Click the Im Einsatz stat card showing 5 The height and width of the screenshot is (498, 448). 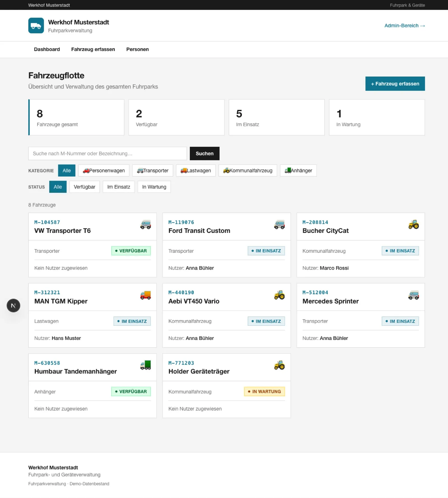coord(277,117)
